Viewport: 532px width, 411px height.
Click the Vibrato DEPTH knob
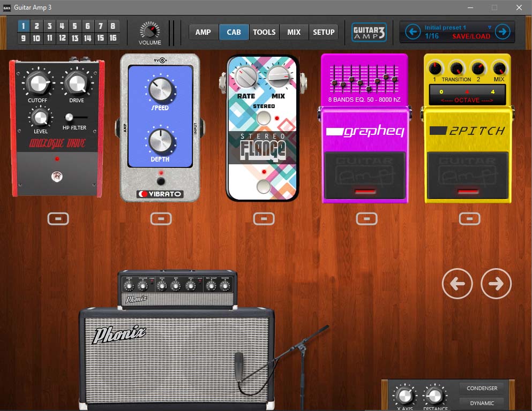point(160,141)
